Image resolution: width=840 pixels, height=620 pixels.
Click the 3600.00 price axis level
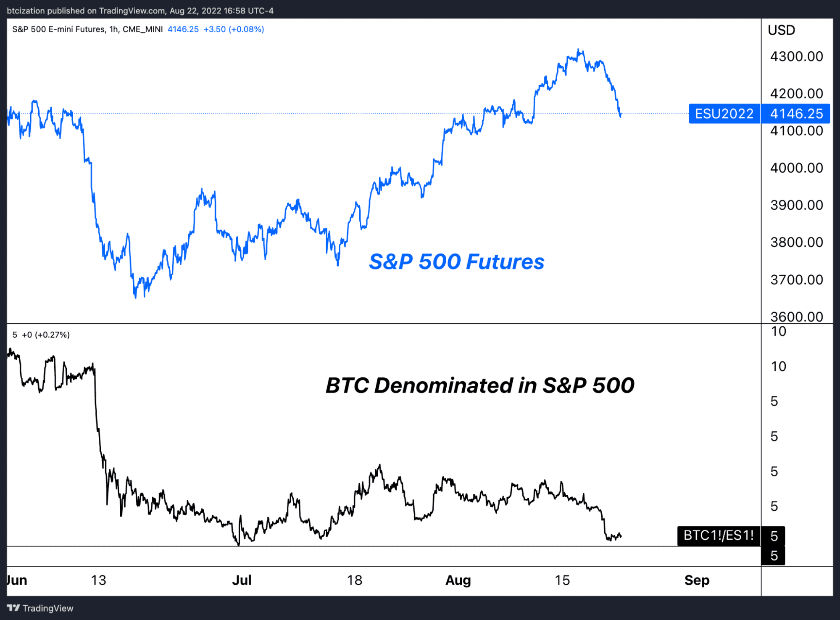tap(796, 316)
